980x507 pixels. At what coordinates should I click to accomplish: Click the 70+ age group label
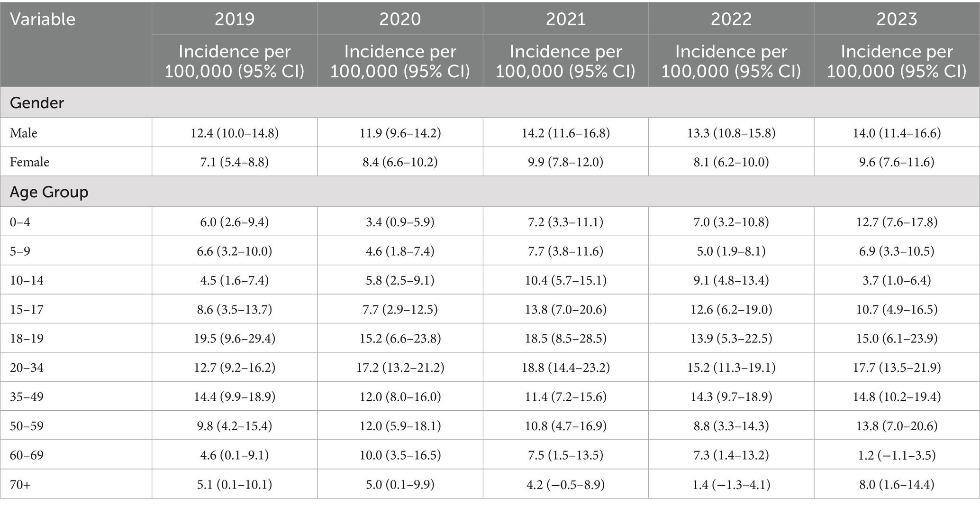[20, 484]
